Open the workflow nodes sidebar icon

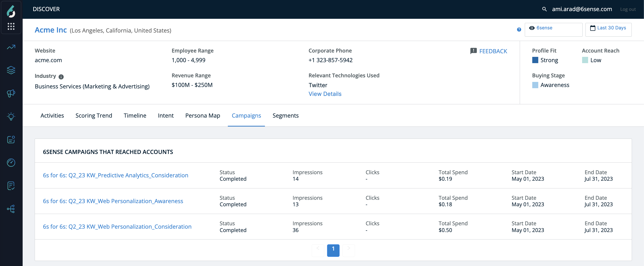click(11, 209)
